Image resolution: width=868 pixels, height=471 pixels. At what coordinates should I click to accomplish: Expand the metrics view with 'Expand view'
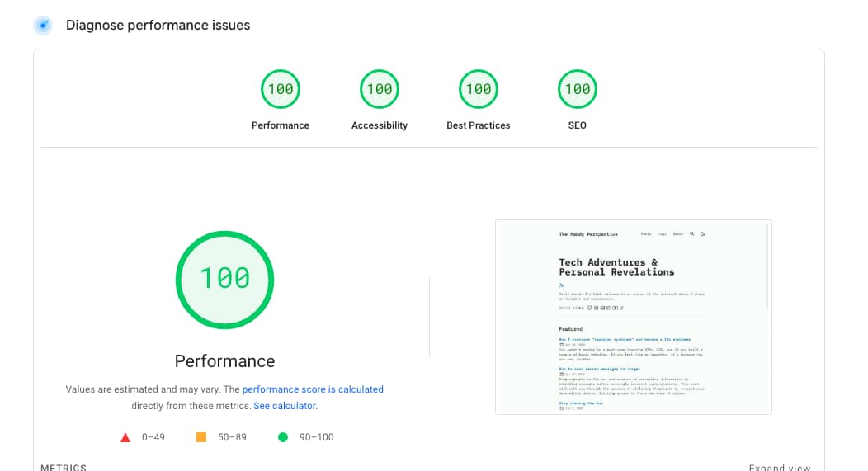[779, 467]
